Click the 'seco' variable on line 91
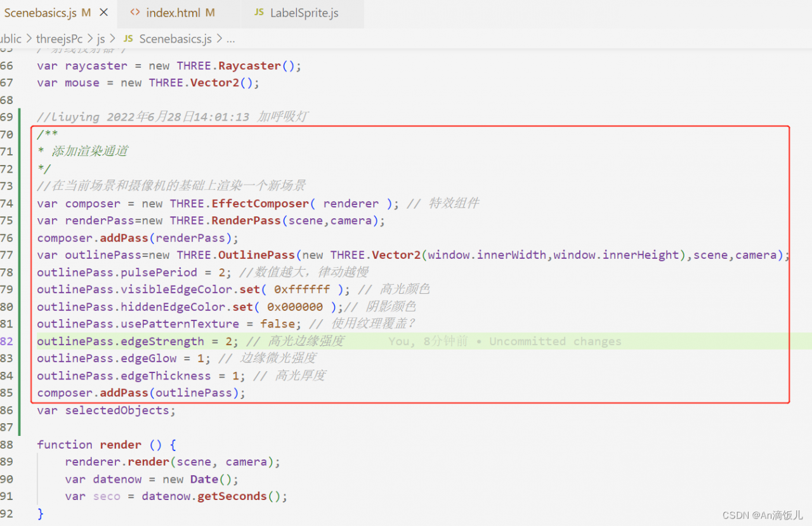 [107, 496]
